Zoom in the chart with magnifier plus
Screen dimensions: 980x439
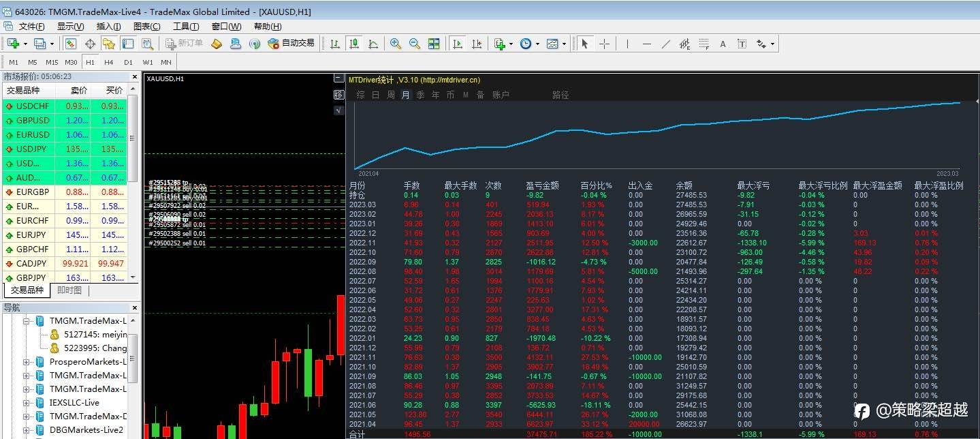tap(395, 44)
